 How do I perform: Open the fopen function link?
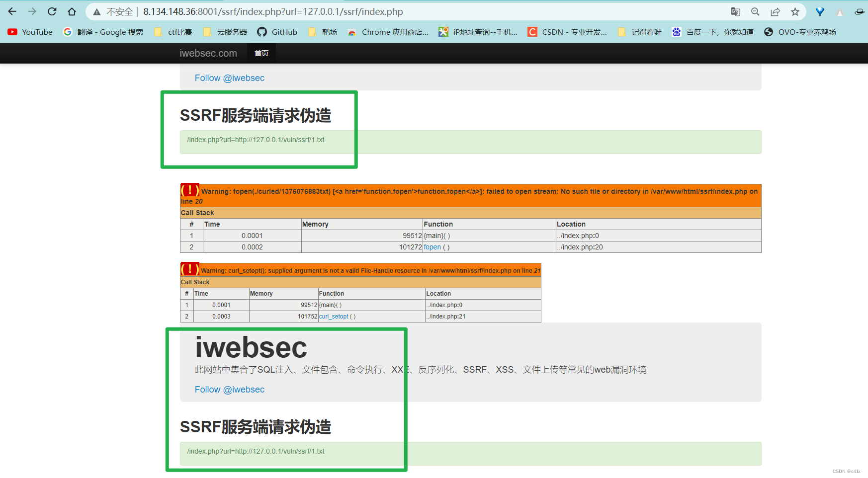(433, 247)
